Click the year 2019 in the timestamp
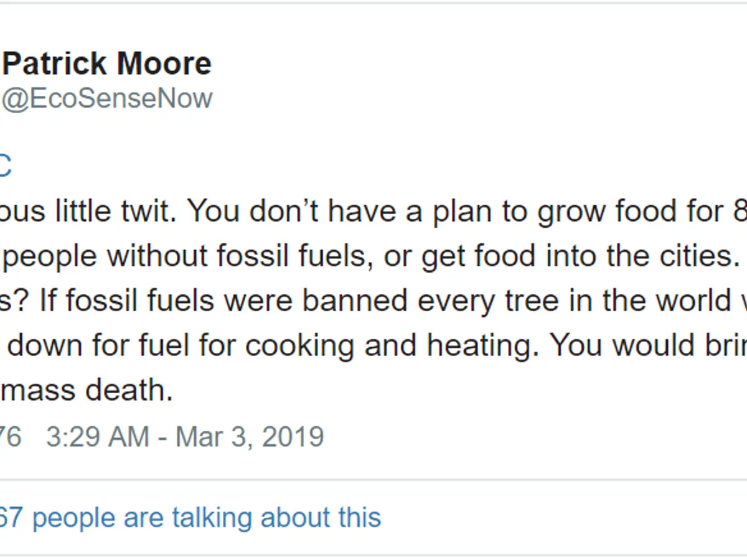Image resolution: width=747 pixels, height=560 pixels. 293,437
